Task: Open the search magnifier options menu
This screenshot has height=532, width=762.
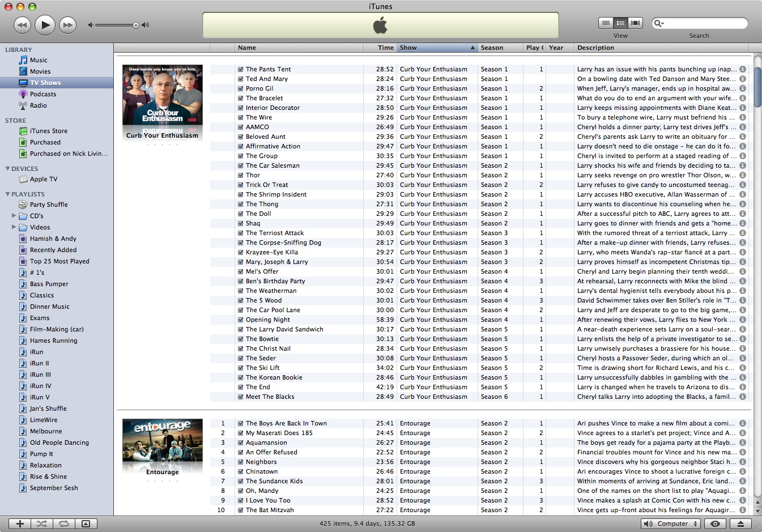Action: (658, 23)
